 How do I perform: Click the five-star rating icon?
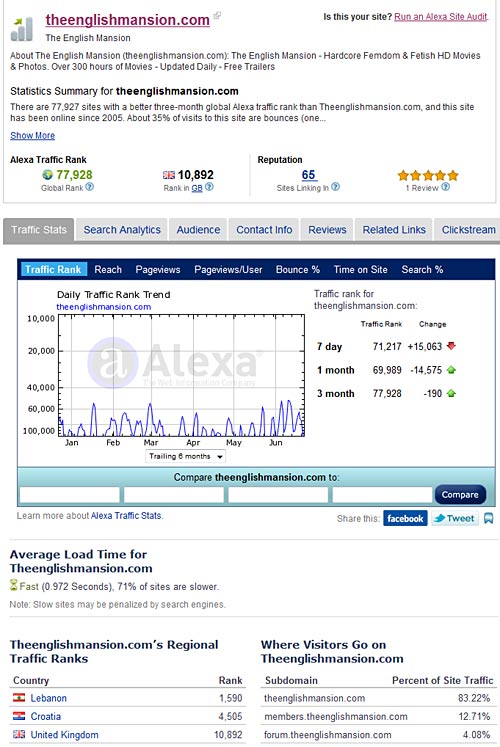click(x=428, y=175)
